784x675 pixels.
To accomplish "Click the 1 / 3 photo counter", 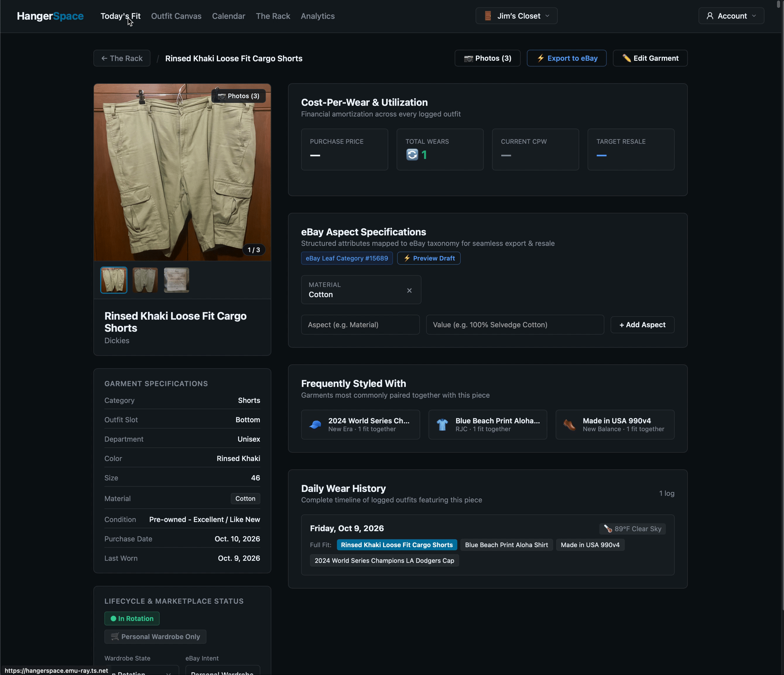I will click(x=254, y=250).
